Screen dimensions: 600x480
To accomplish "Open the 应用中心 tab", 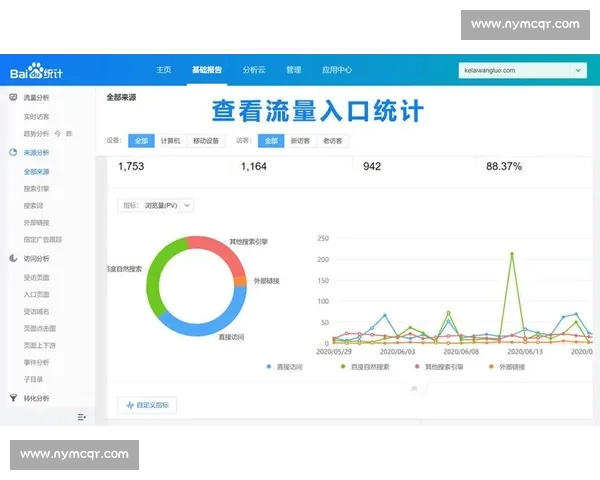I will 337,70.
